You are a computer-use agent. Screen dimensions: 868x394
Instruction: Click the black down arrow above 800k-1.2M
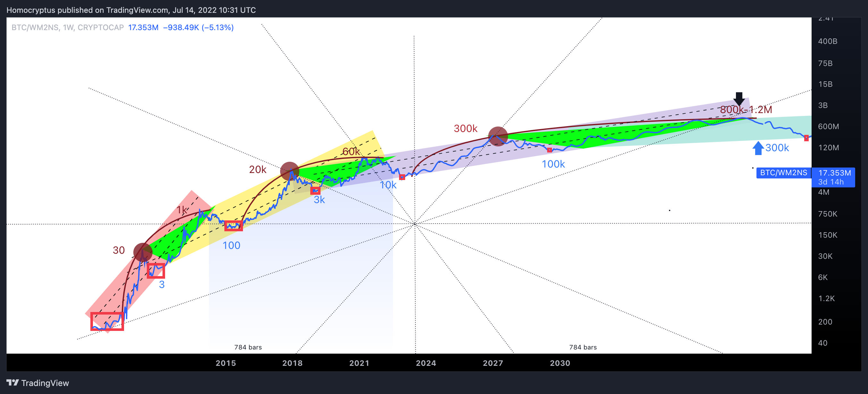pos(739,99)
